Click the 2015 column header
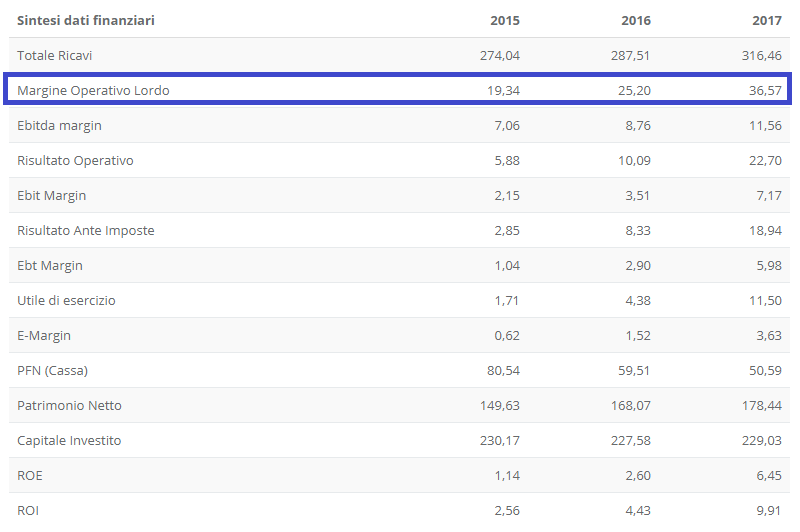800x532 pixels. [505, 20]
